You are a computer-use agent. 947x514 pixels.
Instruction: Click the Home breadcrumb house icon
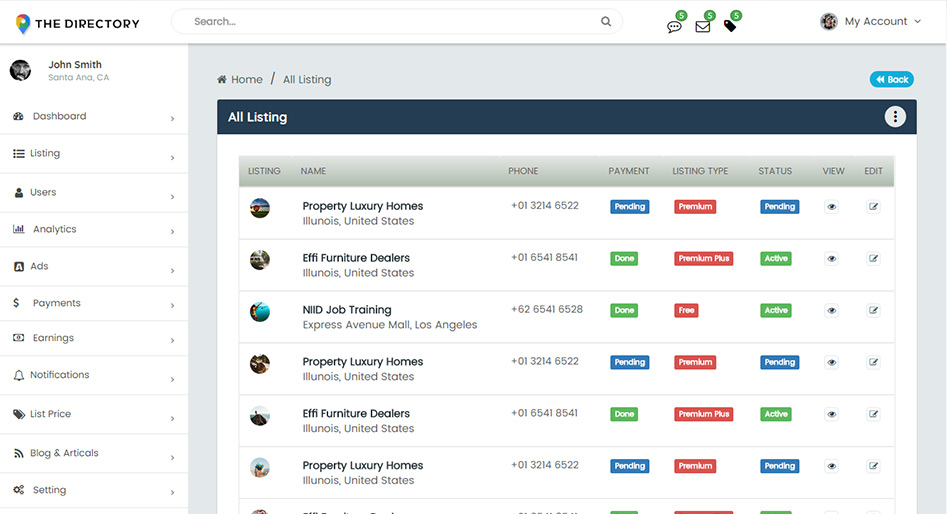222,79
